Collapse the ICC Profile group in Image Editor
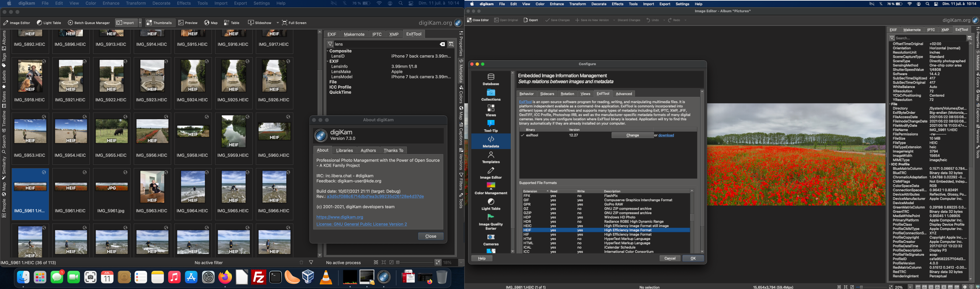 (891, 164)
